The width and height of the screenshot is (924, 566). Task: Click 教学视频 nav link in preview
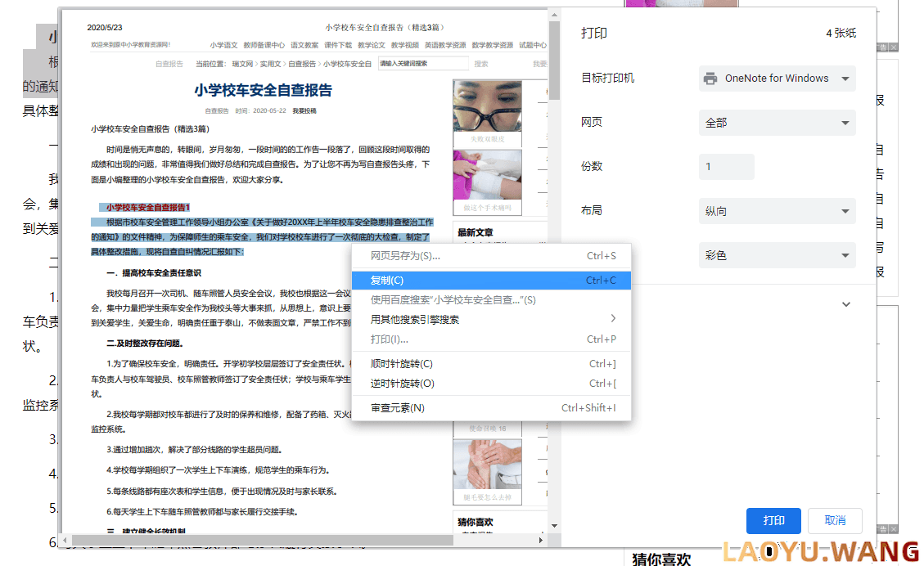[x=405, y=45]
